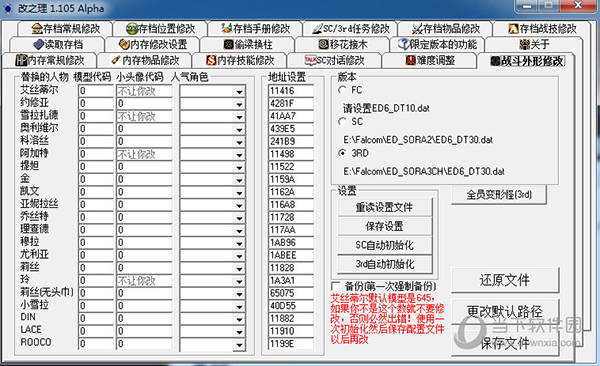This screenshot has height=366, width=600.
Task: Click the address field containing 1ABEE
Action: click(291, 255)
